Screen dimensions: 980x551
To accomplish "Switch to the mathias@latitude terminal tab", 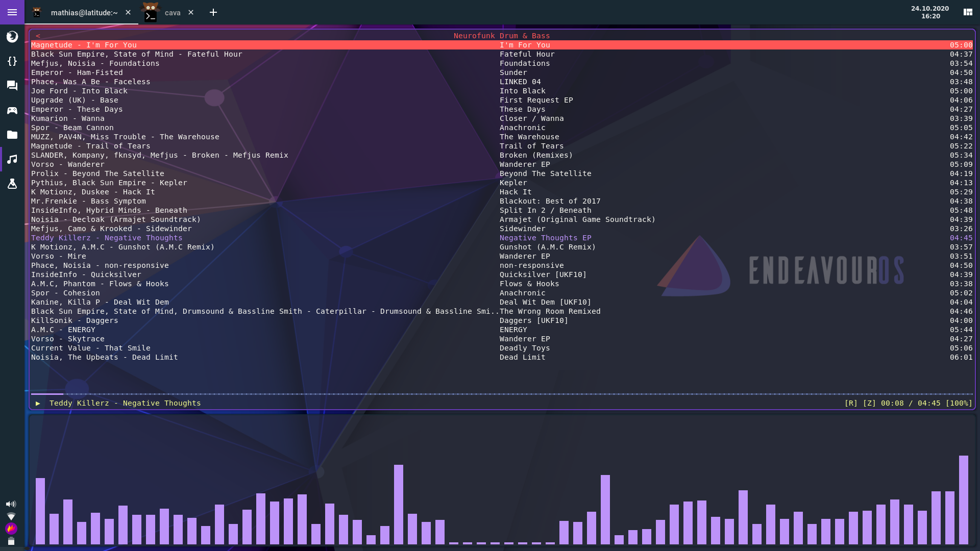I will pyautogui.click(x=84, y=12).
